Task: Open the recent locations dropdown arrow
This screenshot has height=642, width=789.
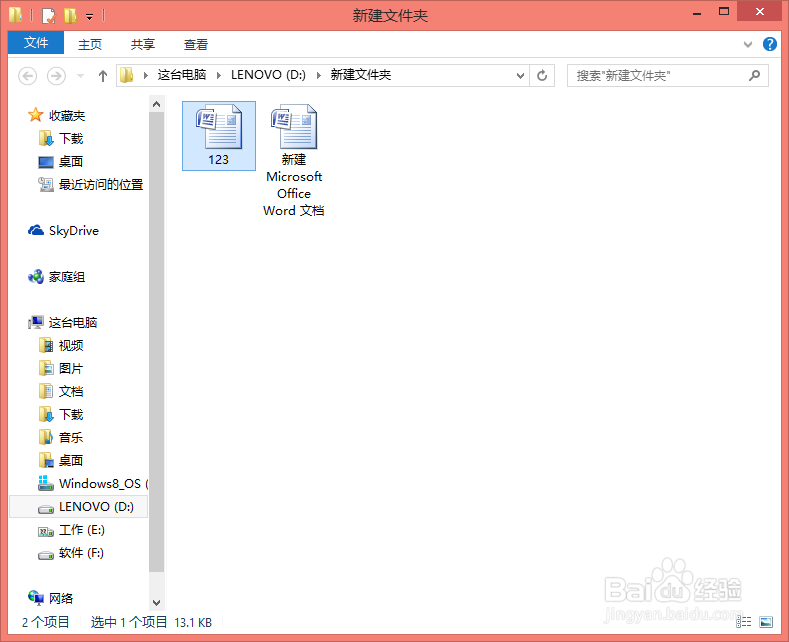Action: [x=80, y=76]
